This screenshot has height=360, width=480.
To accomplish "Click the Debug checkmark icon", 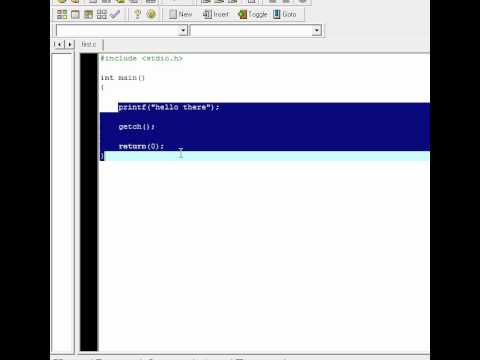I will (115, 14).
